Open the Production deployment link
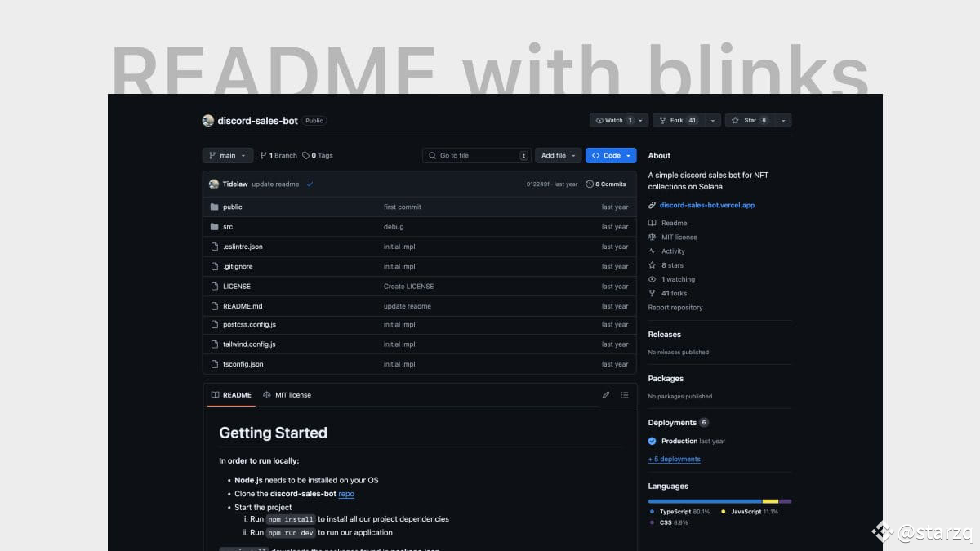The image size is (980, 551). [679, 442]
